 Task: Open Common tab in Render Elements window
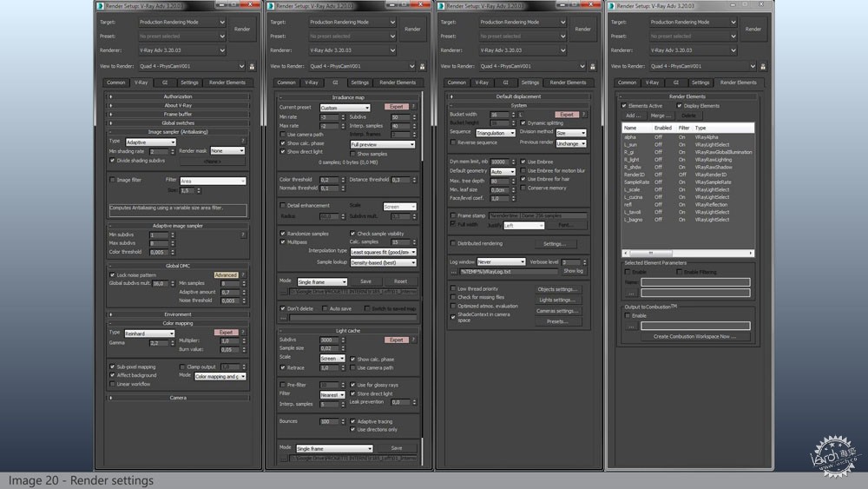628,83
